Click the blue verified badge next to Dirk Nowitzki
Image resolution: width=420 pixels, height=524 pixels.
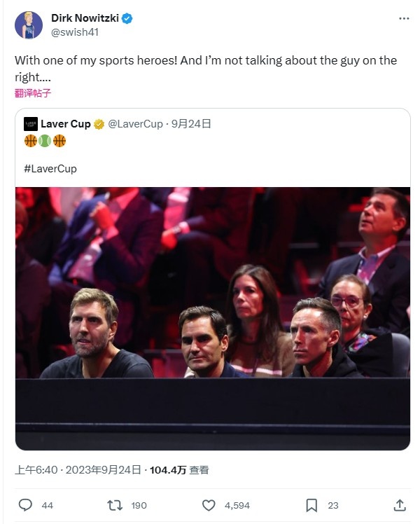click(x=127, y=18)
